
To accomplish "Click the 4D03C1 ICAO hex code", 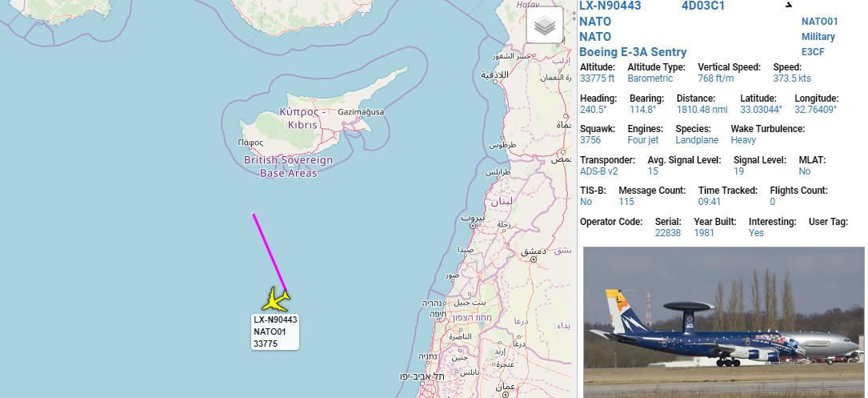I will tap(702, 6).
